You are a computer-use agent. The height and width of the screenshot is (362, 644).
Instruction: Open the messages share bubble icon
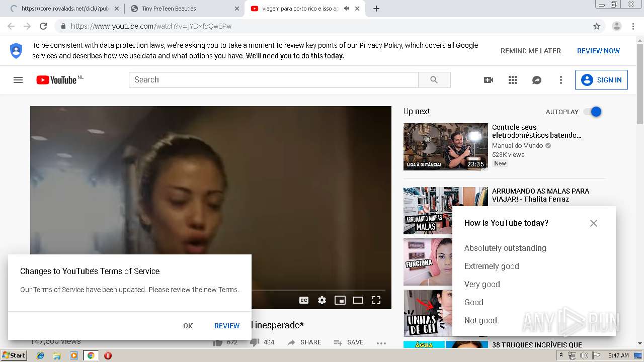coord(537,80)
